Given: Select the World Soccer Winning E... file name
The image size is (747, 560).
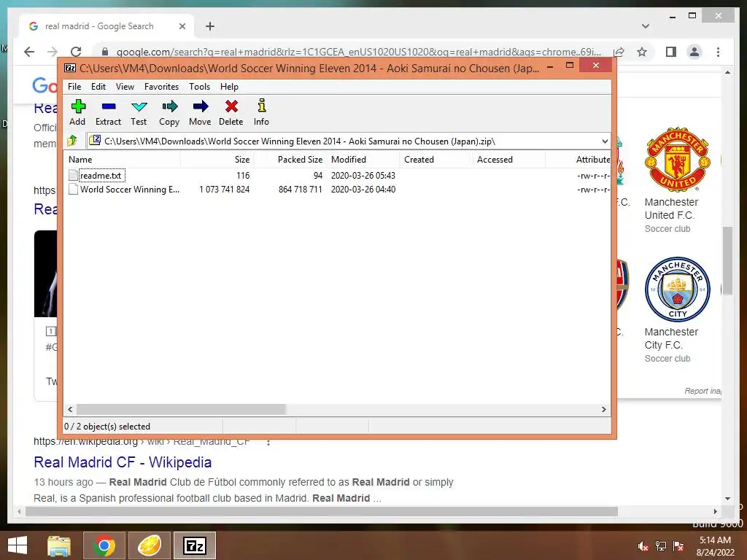Looking at the screenshot, I should [130, 189].
